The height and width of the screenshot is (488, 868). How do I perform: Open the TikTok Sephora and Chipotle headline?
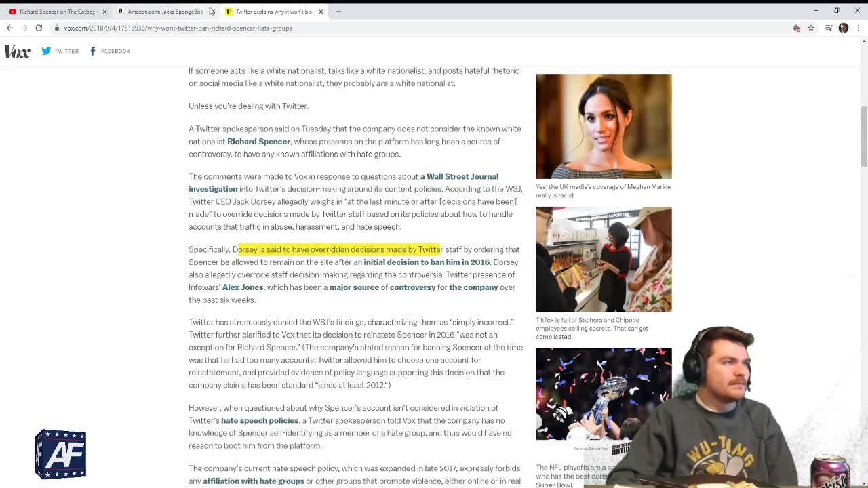pyautogui.click(x=591, y=328)
